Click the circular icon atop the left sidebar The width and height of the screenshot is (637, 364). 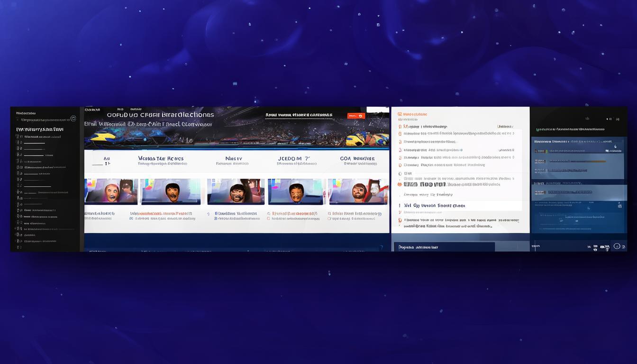click(x=73, y=119)
